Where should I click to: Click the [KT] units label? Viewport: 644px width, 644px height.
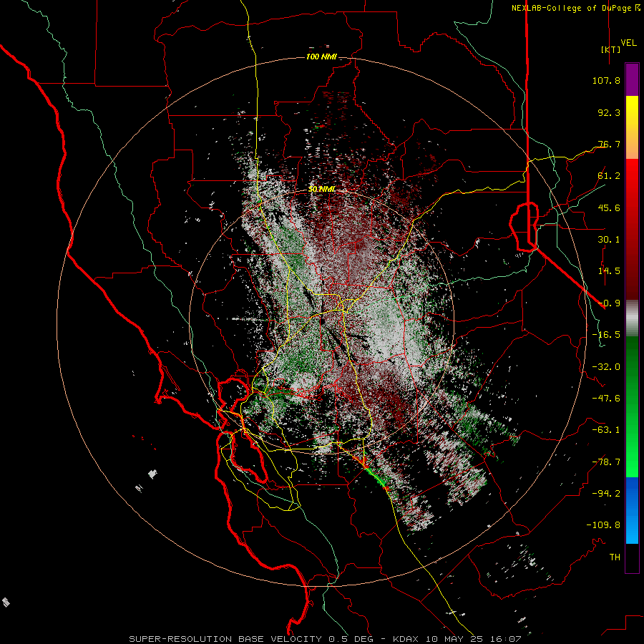(611, 49)
